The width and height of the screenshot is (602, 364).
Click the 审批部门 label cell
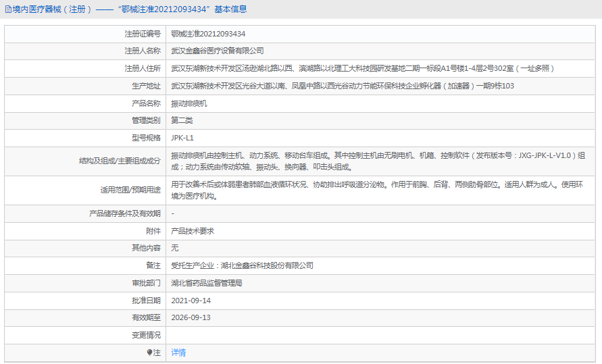click(x=85, y=283)
